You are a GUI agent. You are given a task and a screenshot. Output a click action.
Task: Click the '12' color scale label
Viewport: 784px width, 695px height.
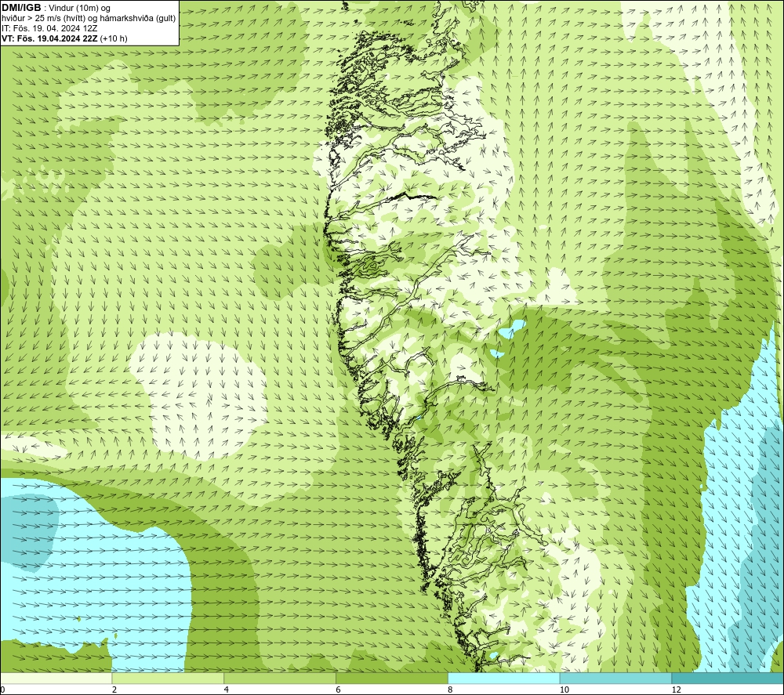click(677, 690)
